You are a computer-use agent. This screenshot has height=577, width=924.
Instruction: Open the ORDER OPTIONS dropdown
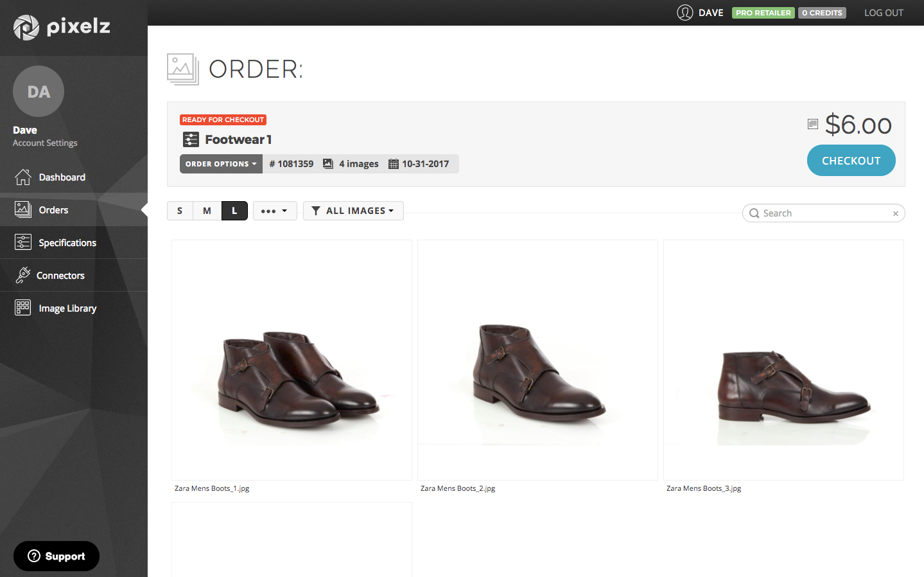click(221, 164)
